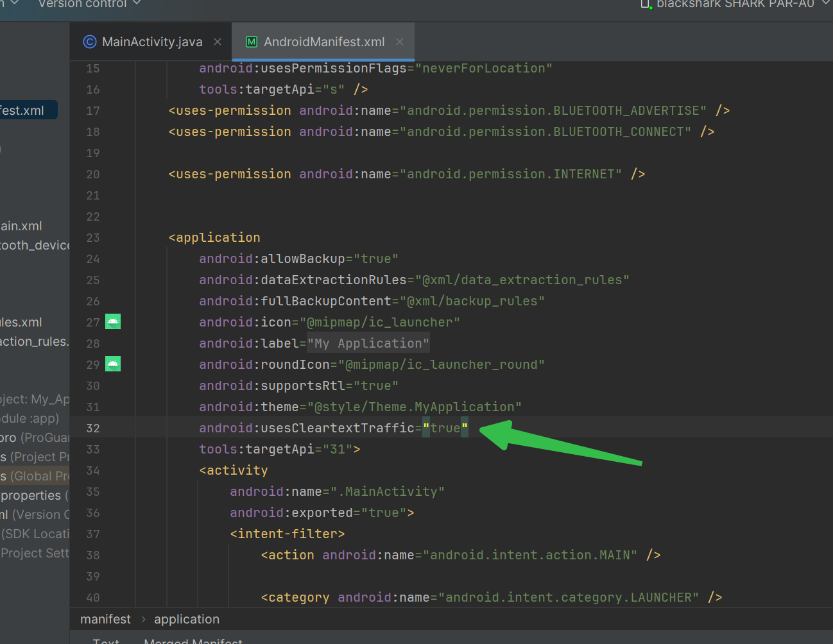Screen dimensions: 833x644
Task: Select the (Global Pr... item in project tree
Action: (x=35, y=476)
